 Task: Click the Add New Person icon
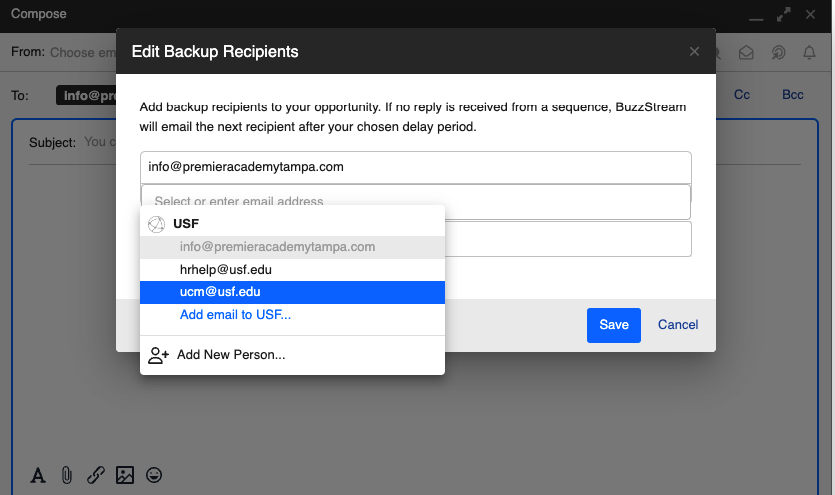point(158,355)
